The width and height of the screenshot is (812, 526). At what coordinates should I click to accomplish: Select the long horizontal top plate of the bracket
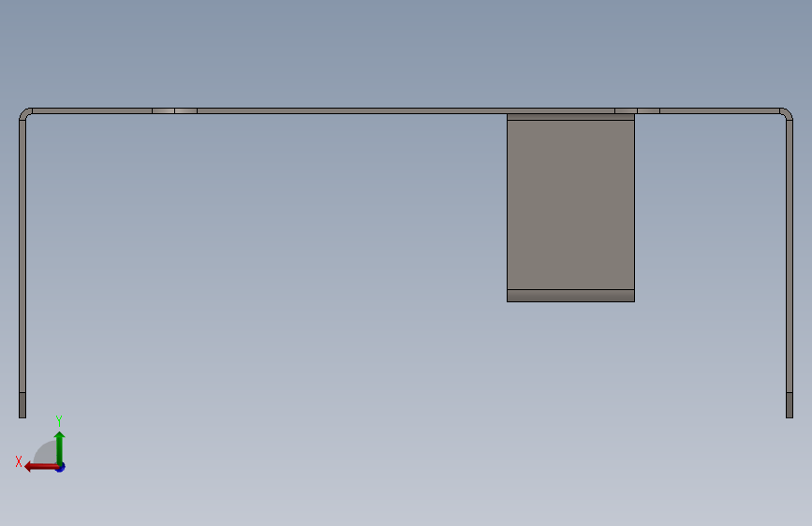[x=406, y=110]
